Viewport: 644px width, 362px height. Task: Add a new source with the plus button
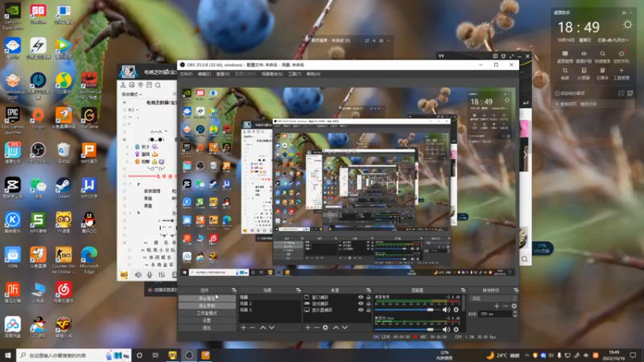pos(308,327)
